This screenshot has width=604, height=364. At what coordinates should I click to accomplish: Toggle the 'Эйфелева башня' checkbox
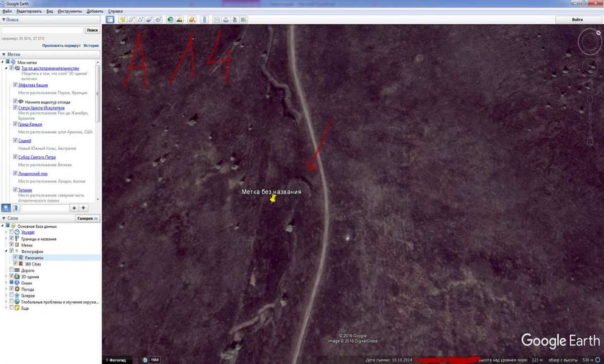click(16, 85)
